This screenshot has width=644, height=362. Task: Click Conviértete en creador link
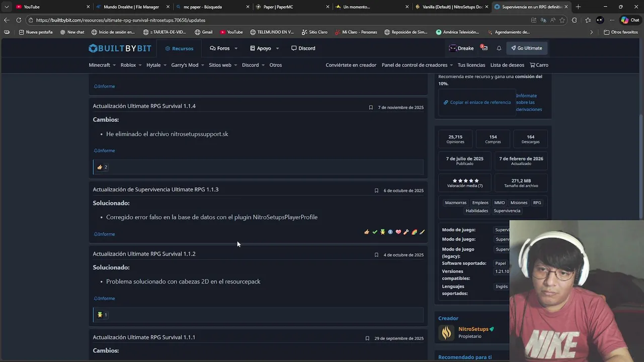(x=351, y=65)
